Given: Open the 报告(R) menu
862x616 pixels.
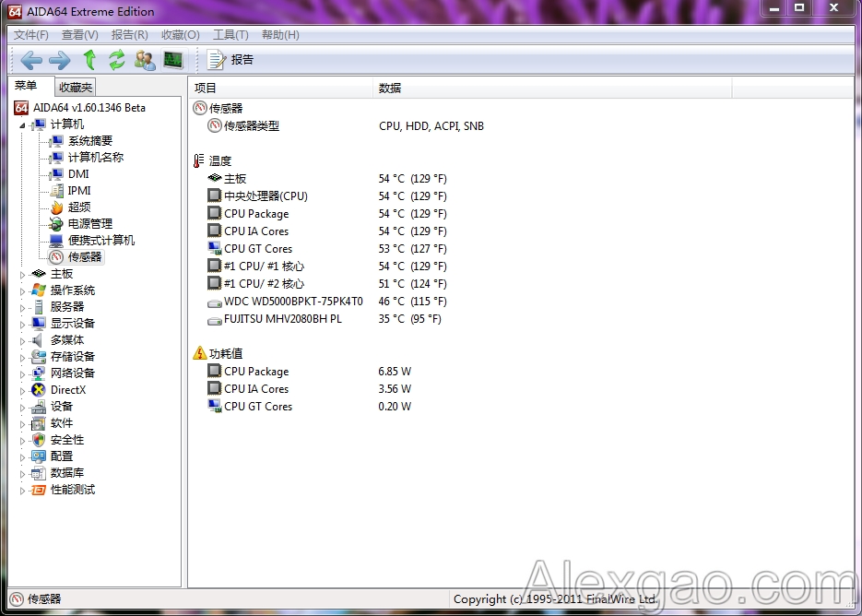Looking at the screenshot, I should click(129, 35).
